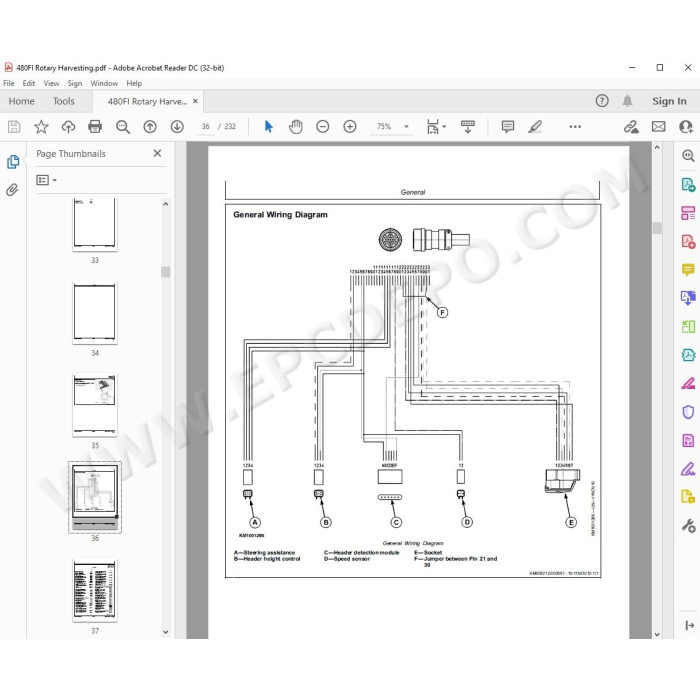Collapse the right tools pane

[689, 625]
